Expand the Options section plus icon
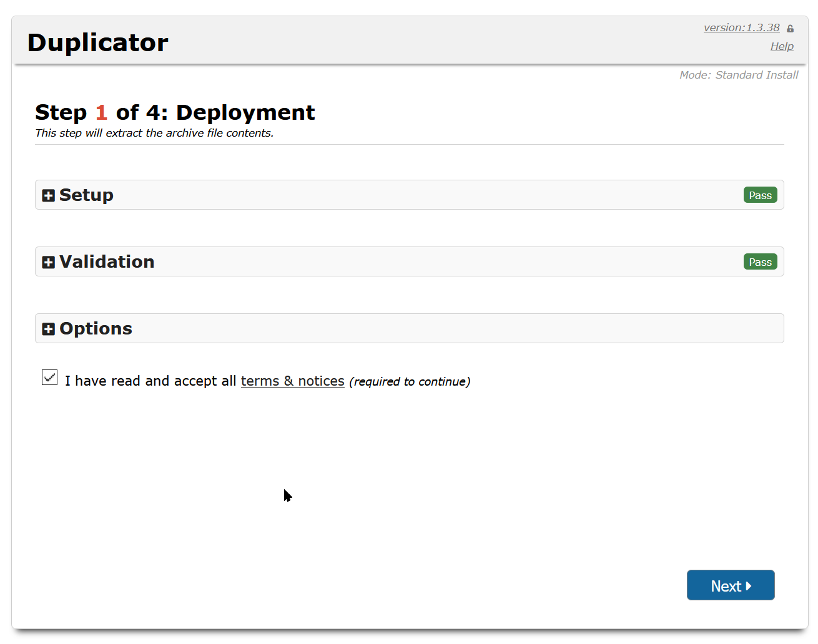818x644 pixels. point(49,329)
